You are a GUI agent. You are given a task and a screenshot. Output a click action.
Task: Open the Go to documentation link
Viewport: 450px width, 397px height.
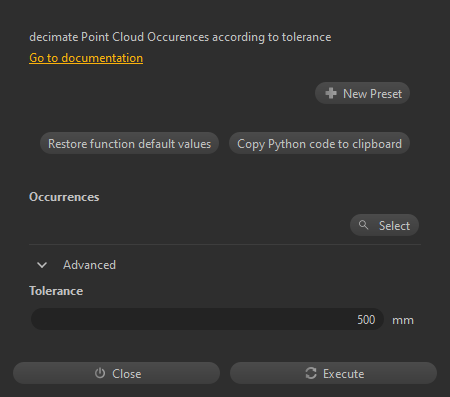(86, 58)
